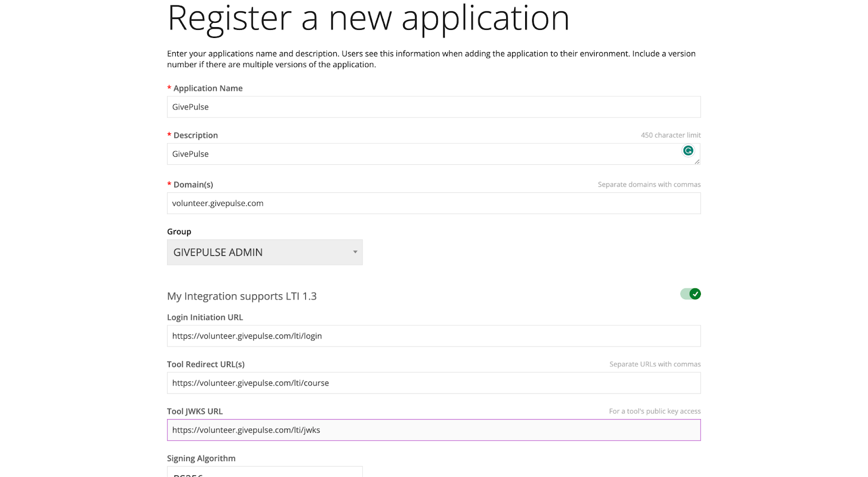Click the 'Tool Redirect URL(s)' label
Viewport: 868px width, 477px height.
pos(206,365)
